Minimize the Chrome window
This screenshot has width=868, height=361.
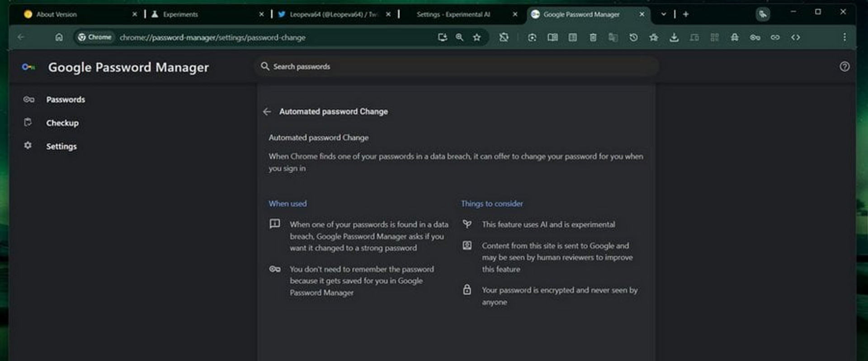click(x=793, y=12)
